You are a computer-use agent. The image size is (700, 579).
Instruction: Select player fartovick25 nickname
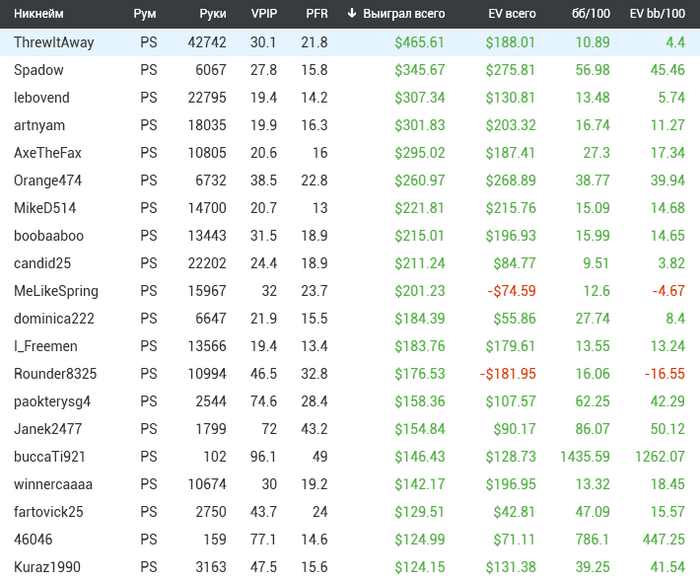coord(49,512)
